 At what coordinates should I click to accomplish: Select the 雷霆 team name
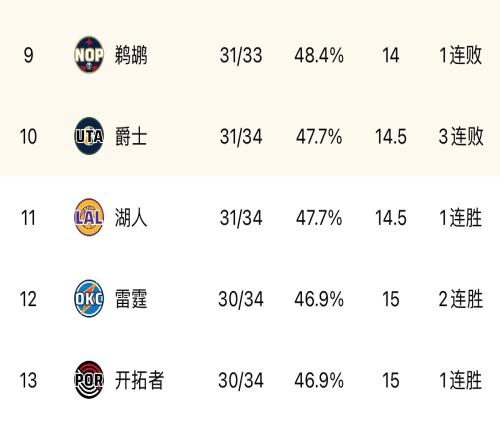(x=131, y=299)
